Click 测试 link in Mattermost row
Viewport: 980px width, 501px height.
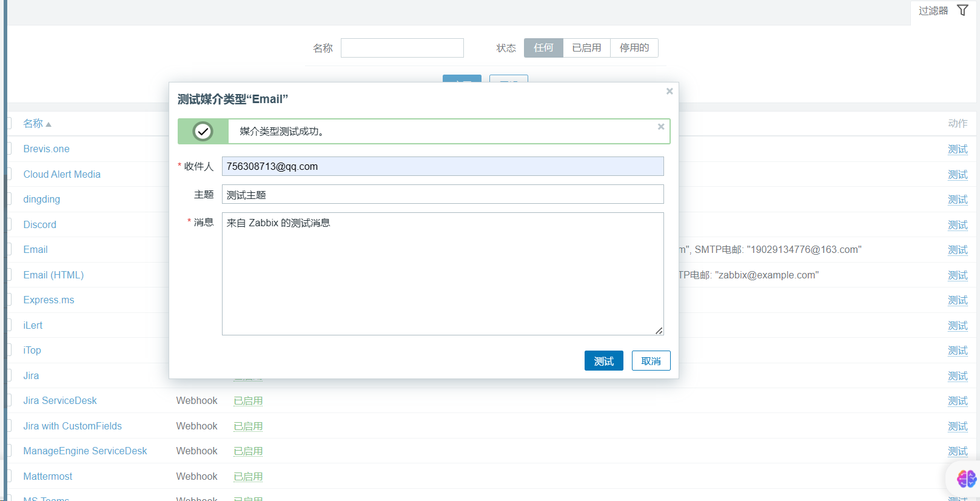click(958, 477)
